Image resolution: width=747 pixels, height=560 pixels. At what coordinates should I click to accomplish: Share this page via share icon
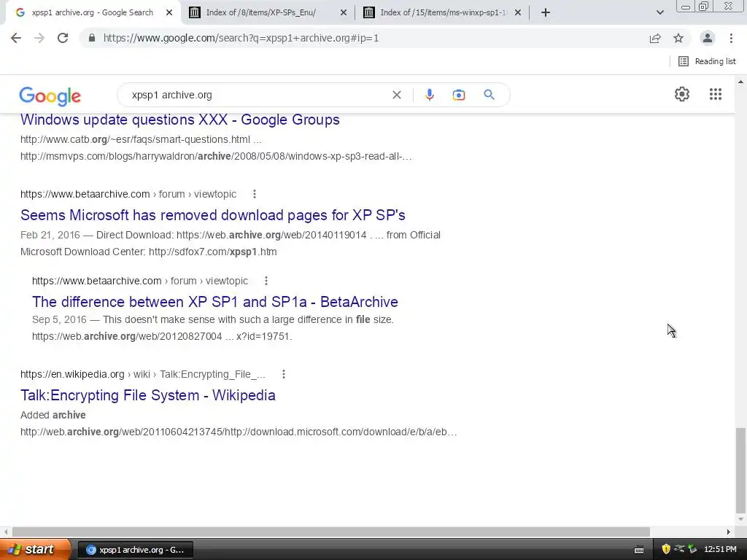tap(655, 38)
